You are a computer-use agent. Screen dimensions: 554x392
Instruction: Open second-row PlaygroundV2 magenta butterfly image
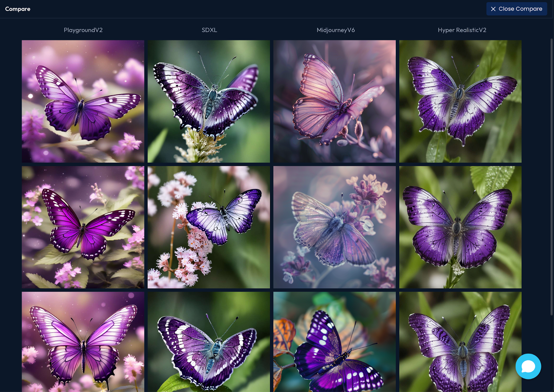(83, 227)
